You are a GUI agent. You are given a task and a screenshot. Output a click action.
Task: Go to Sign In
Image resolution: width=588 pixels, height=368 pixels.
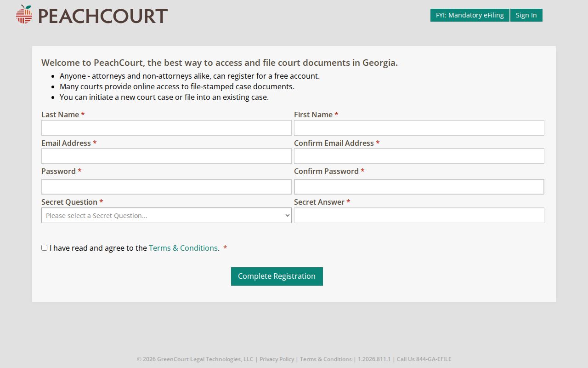pyautogui.click(x=526, y=15)
